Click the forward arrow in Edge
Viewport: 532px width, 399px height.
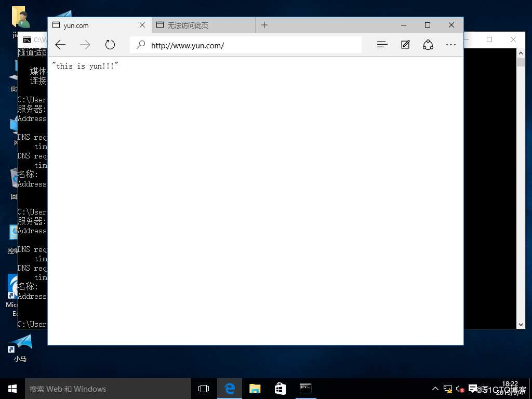(85, 45)
